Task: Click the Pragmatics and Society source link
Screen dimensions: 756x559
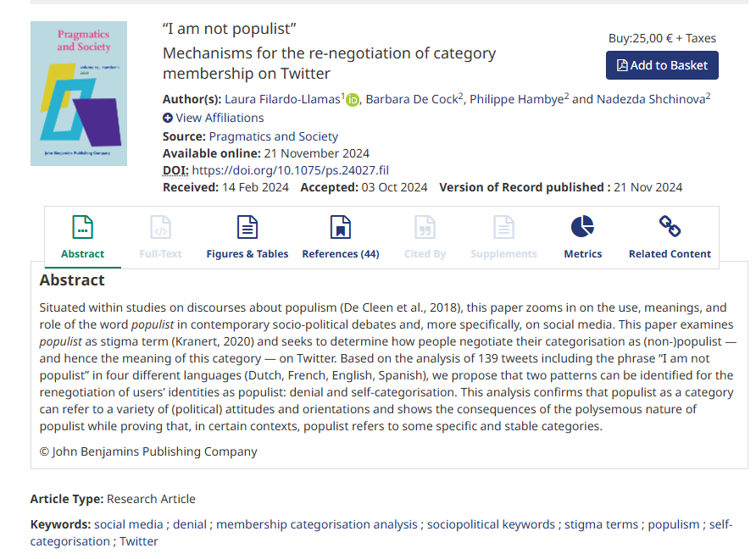Action: click(273, 136)
